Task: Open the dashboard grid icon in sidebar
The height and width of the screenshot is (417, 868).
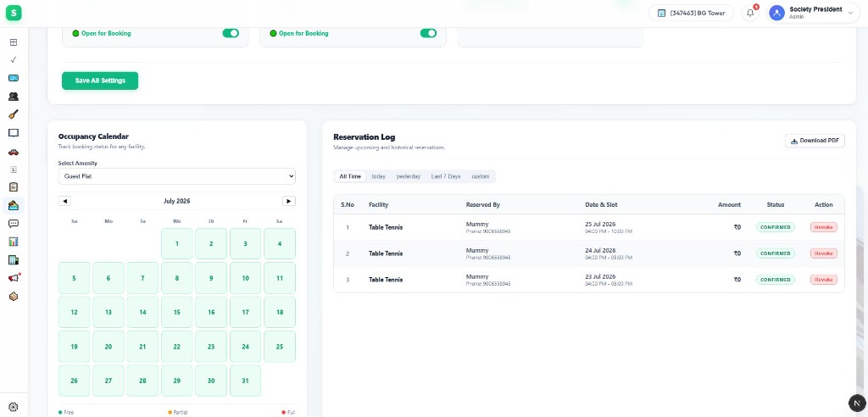Action: point(14,42)
